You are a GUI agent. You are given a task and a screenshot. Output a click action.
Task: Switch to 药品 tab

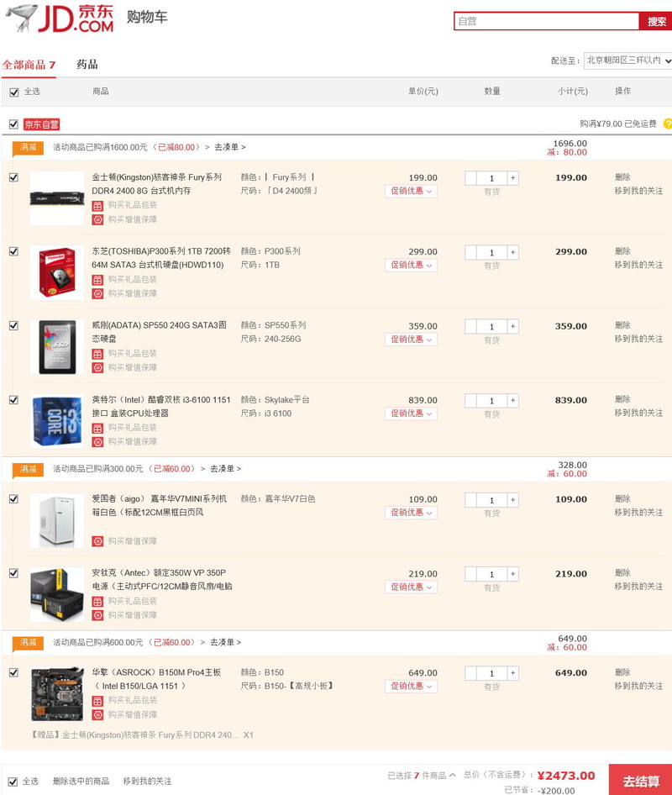[x=87, y=65]
